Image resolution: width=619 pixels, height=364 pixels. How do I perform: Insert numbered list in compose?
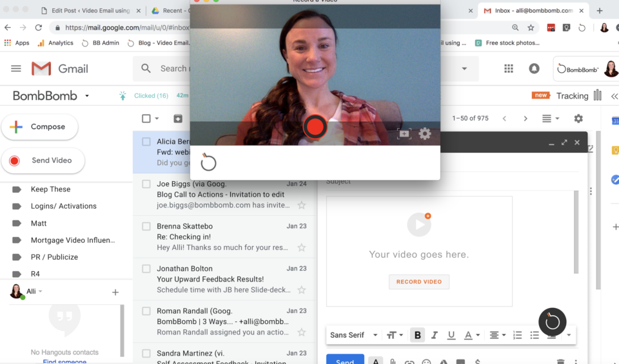coord(517,335)
